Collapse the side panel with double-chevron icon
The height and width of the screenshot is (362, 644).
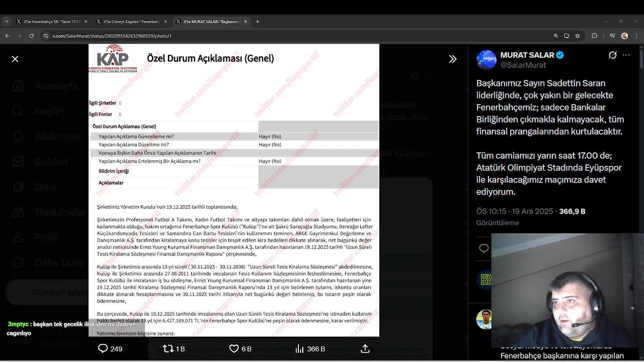[x=453, y=59]
